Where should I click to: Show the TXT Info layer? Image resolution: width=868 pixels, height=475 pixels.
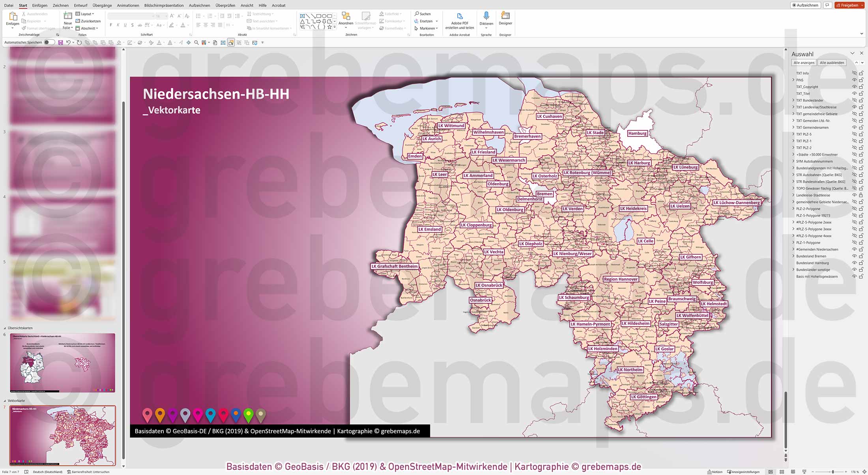[x=854, y=73]
